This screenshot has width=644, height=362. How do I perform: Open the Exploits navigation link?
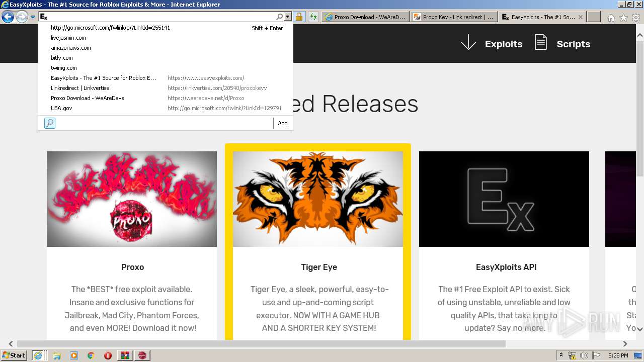point(504,44)
